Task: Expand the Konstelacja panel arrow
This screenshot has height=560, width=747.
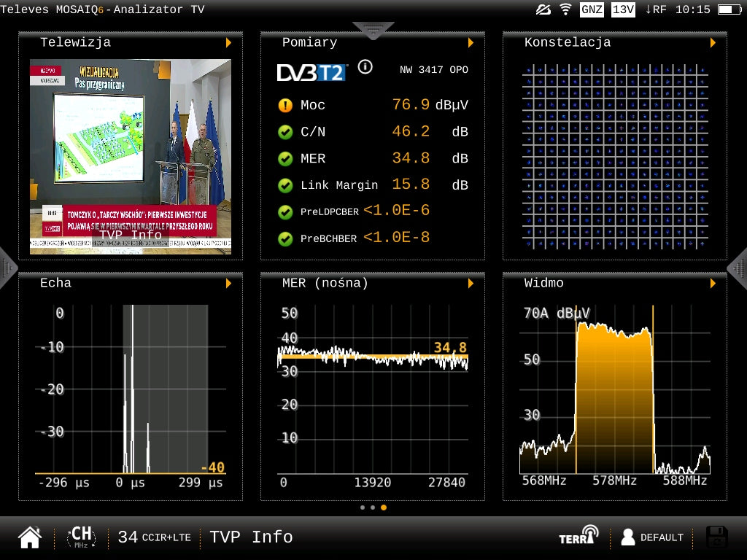Action: point(713,43)
